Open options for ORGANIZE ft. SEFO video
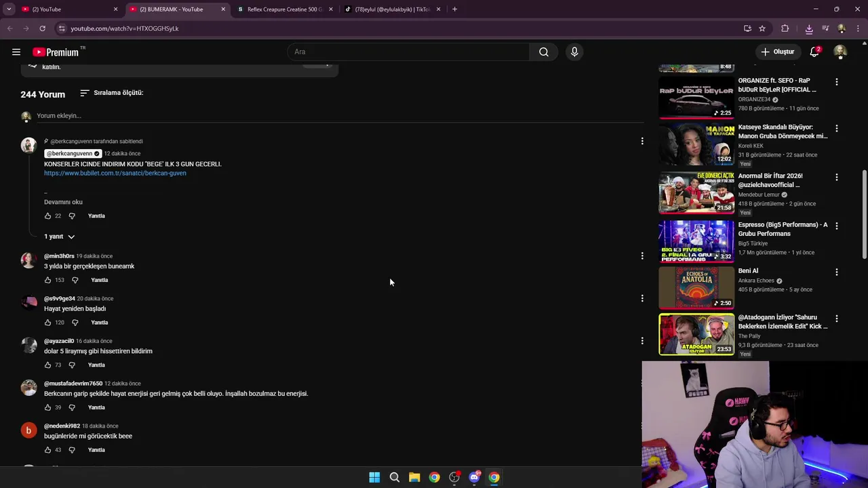The image size is (868, 488). tap(836, 82)
